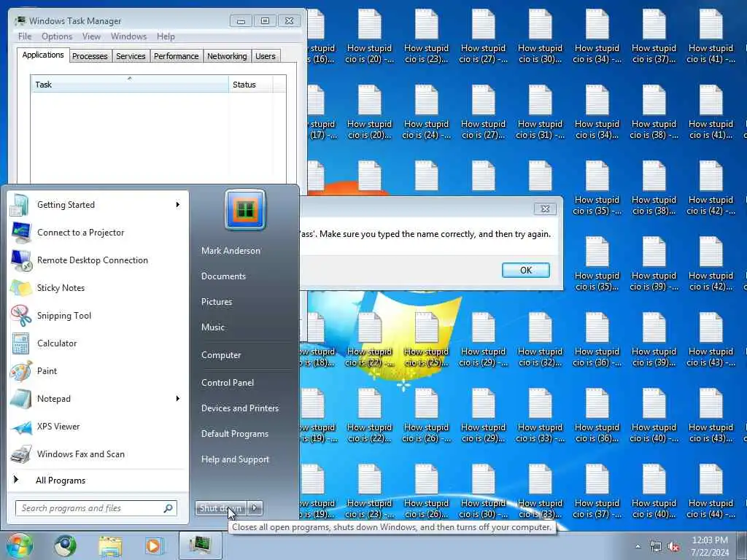The image size is (747, 560).
Task: Select Task Manager taskbar button
Action: point(200,545)
